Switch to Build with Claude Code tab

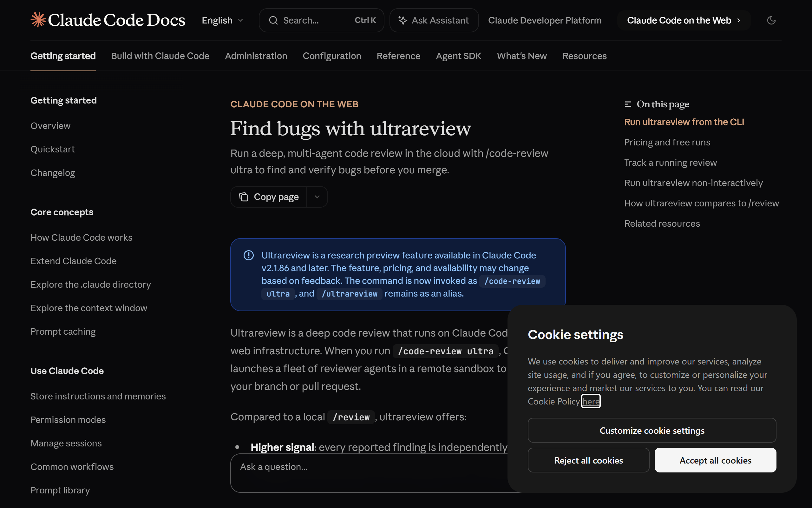[x=160, y=56]
